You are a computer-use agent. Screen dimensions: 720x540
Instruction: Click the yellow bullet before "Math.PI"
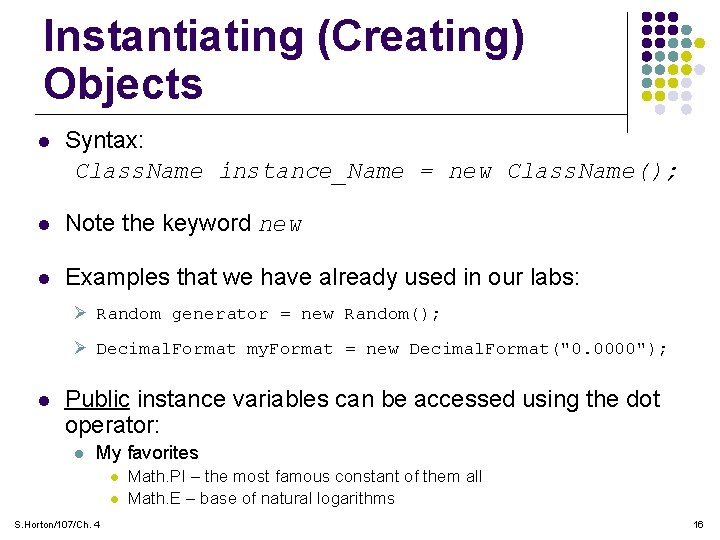114,478
